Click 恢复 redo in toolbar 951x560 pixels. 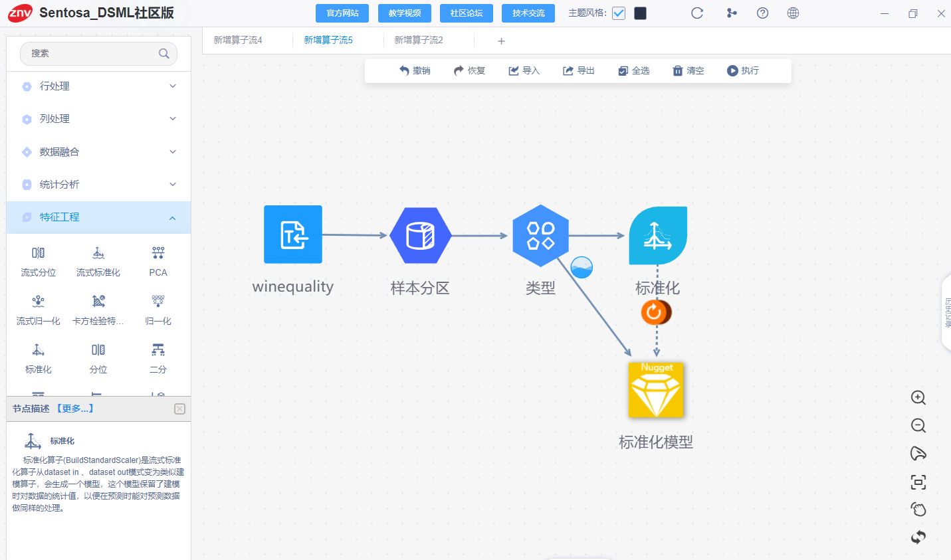click(x=469, y=70)
